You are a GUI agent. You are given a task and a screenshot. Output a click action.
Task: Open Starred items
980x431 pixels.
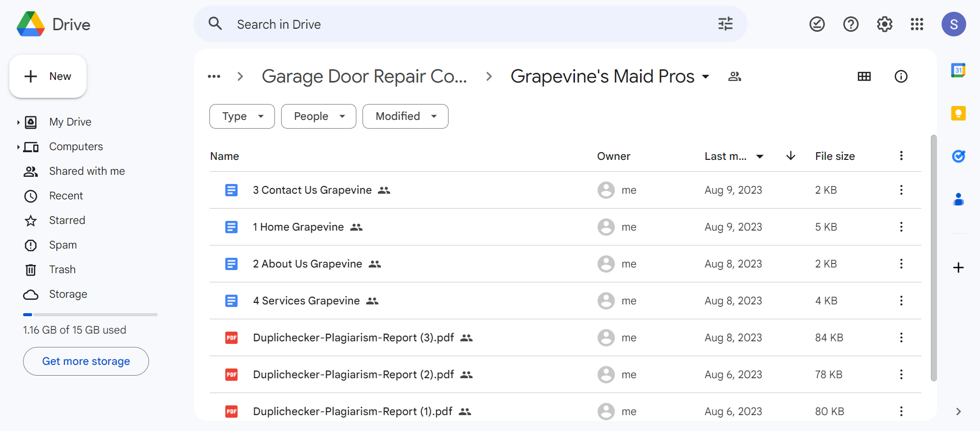[x=67, y=220]
